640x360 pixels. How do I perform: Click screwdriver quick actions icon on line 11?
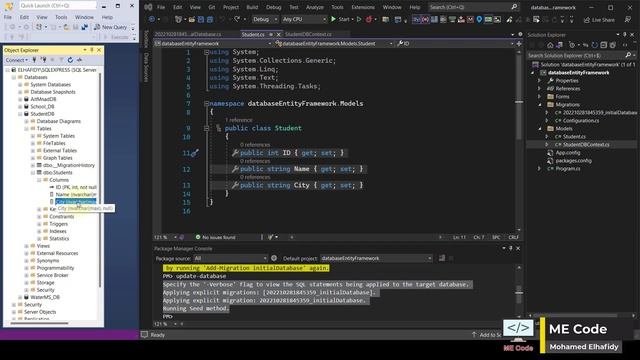coord(195,153)
